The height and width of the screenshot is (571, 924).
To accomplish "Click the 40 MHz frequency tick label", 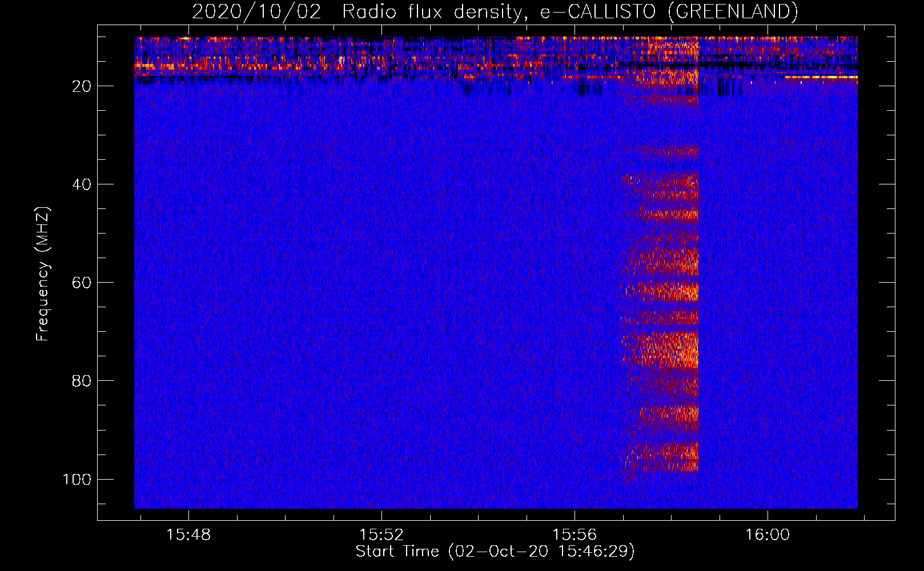I will 82,184.
